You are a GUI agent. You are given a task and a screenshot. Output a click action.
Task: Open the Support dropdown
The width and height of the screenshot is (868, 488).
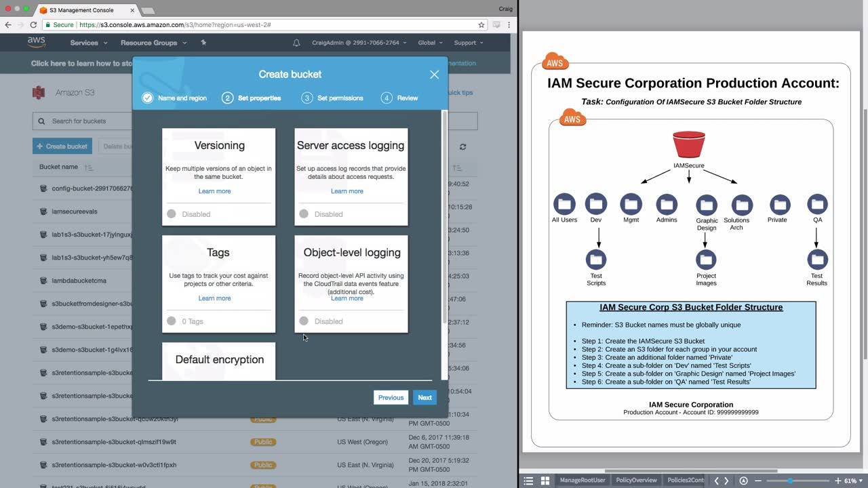469,43
